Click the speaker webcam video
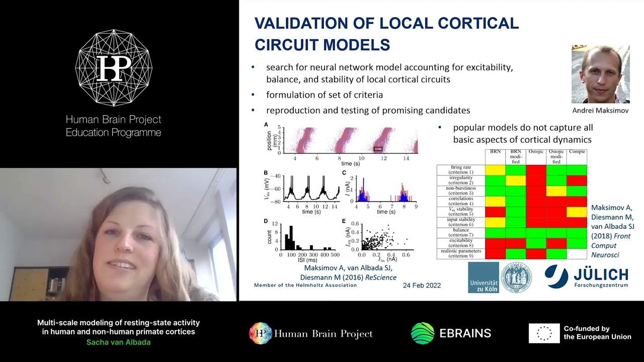This screenshot has width=644, height=362. coord(118,234)
